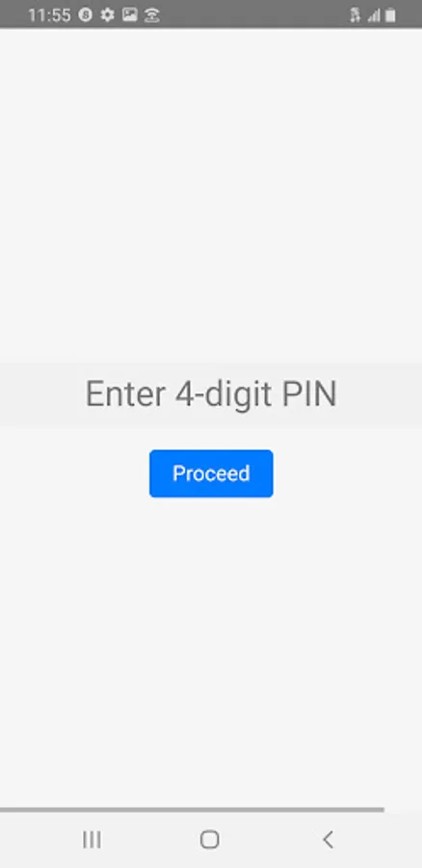Tap the 11:55 clock in the status bar
Image resolution: width=422 pixels, height=868 pixels.
(x=49, y=14)
